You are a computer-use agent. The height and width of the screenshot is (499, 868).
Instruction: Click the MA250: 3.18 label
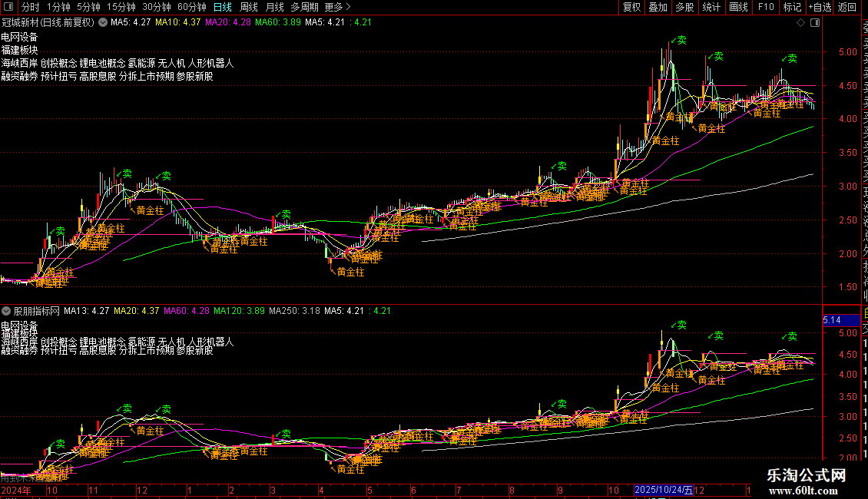pyautogui.click(x=294, y=311)
